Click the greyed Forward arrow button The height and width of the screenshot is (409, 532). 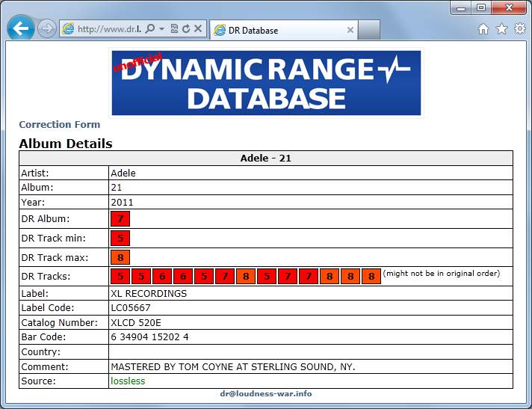[x=46, y=28]
